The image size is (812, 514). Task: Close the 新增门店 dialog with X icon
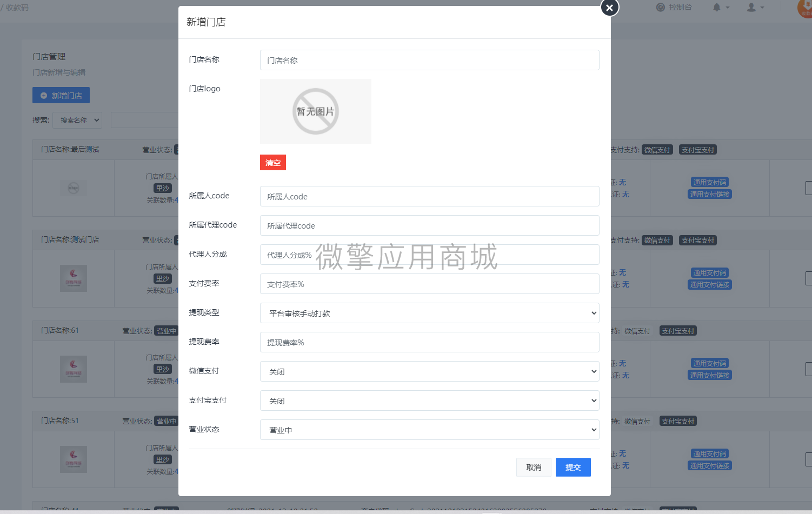609,8
